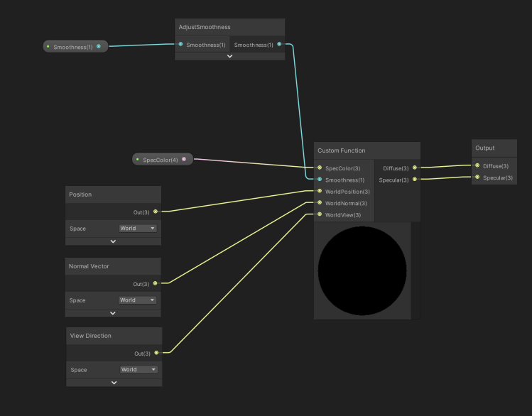Click Custom Function's WorldPosition input port

click(320, 192)
